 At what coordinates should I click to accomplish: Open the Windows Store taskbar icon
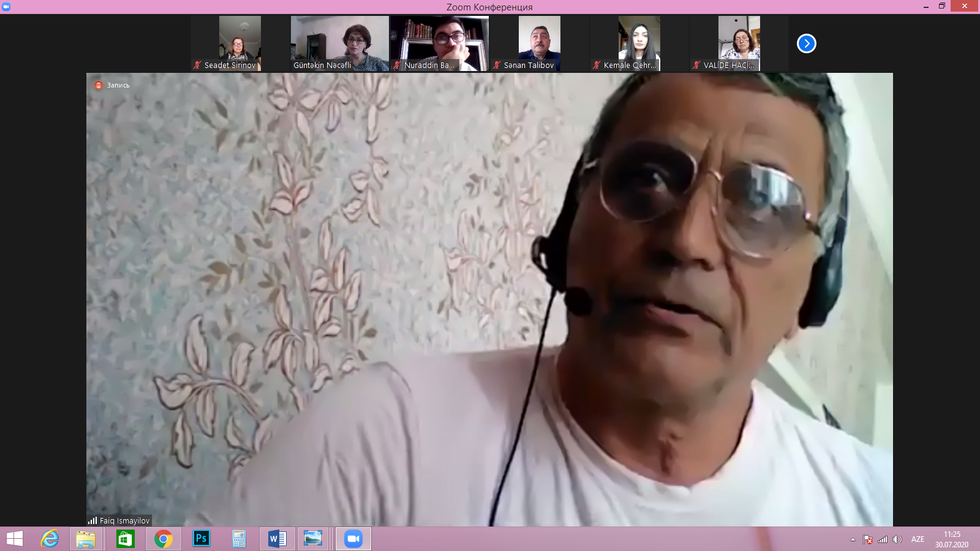[x=125, y=539]
